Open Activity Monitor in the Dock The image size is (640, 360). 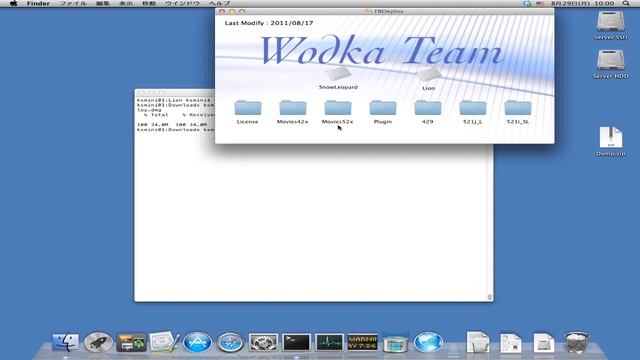click(x=329, y=342)
